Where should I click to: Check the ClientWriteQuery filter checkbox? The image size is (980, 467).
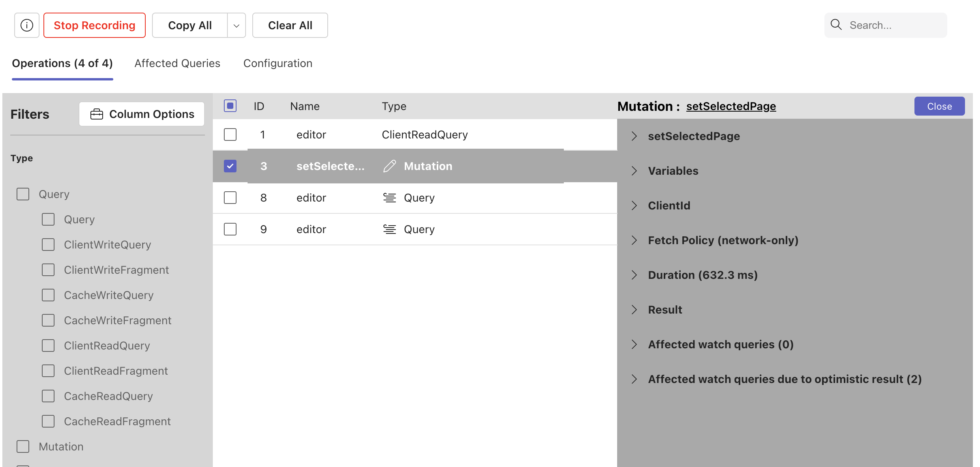48,245
